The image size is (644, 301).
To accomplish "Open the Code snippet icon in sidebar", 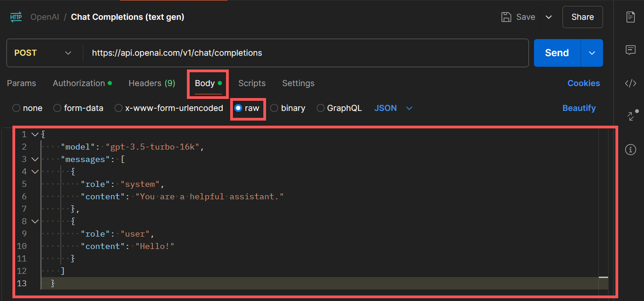I will tap(631, 83).
